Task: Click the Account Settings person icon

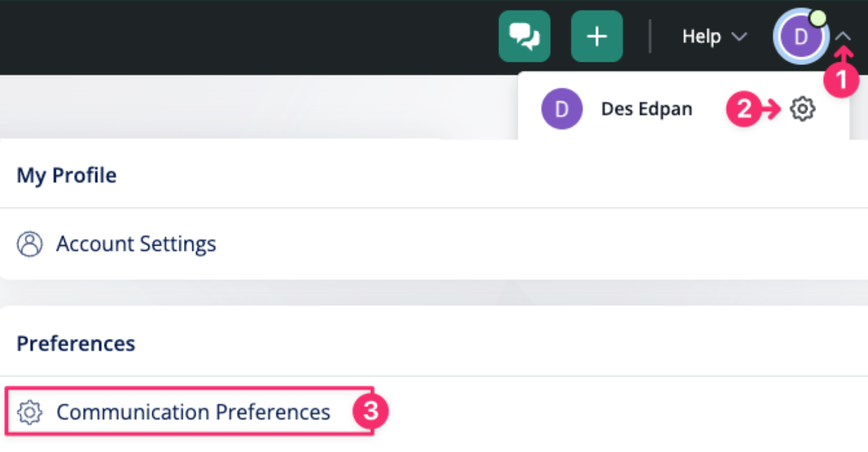Action: pos(29,244)
